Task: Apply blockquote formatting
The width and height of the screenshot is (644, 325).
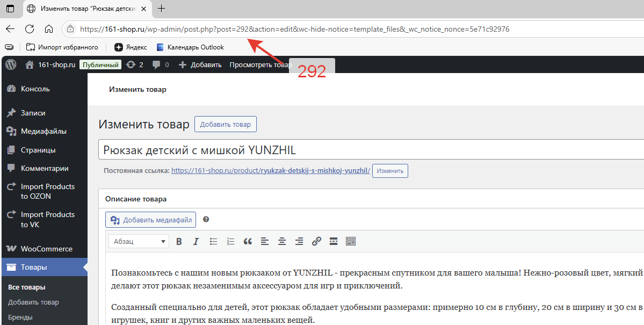Action: click(248, 242)
